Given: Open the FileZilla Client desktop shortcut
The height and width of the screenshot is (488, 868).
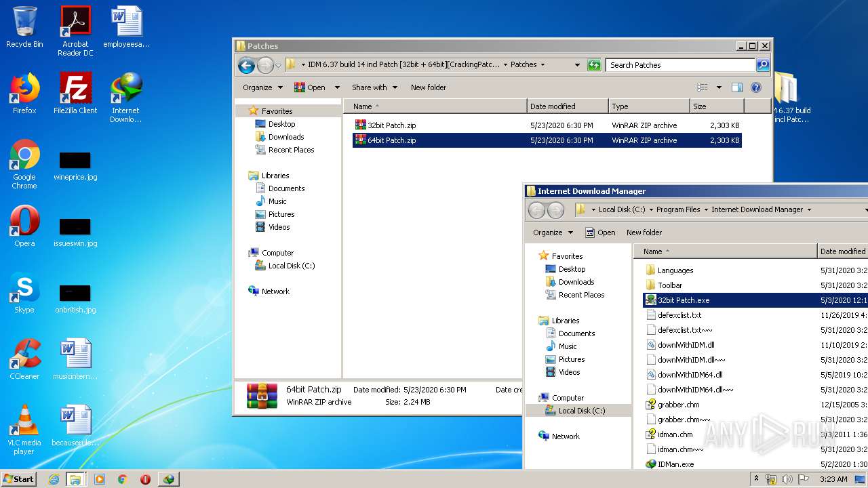Looking at the screenshot, I should coord(75,94).
